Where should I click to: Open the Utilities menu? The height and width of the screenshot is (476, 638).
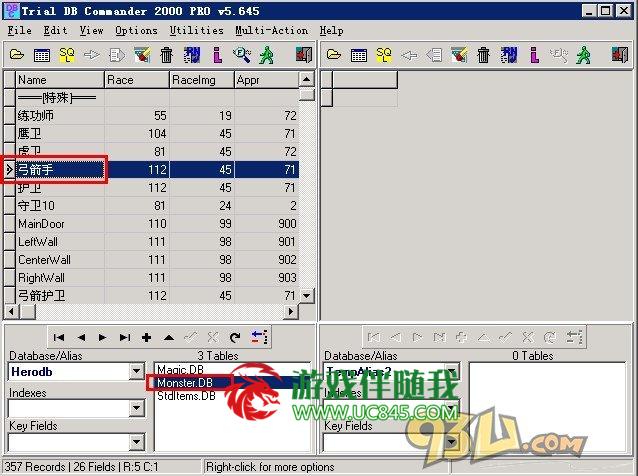197,31
